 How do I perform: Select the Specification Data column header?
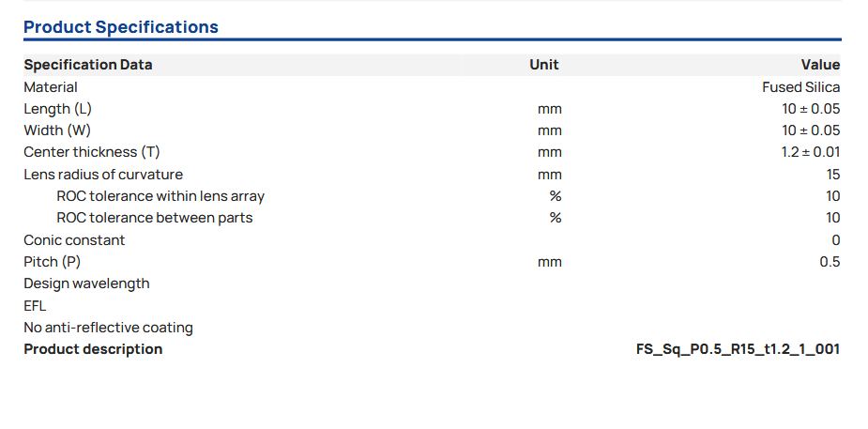coord(87,65)
